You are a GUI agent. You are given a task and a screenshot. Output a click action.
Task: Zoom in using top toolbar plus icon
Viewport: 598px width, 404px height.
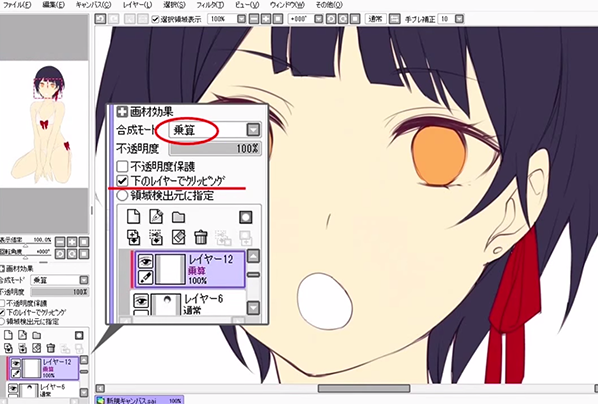[x=266, y=19]
